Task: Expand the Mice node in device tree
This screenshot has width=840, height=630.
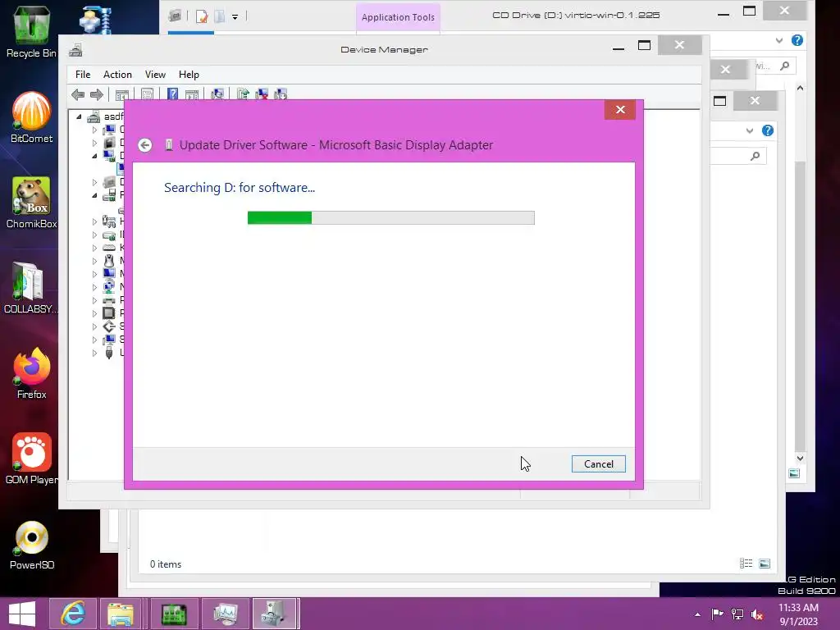Action: click(95, 261)
